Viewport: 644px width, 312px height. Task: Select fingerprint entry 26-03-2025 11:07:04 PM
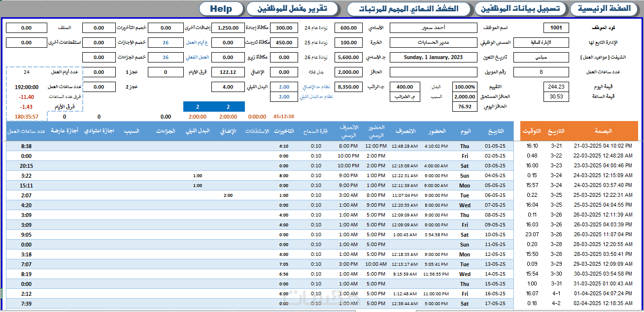(x=603, y=234)
